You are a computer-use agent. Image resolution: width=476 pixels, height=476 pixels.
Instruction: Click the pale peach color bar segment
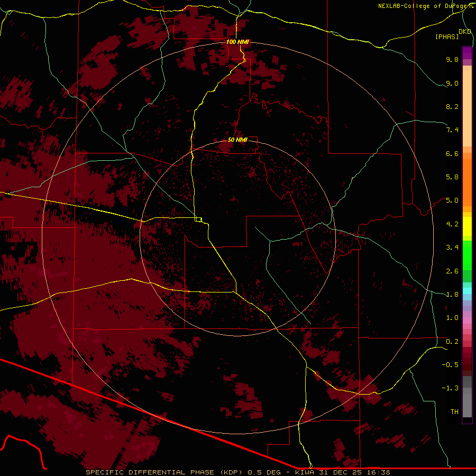pyautogui.click(x=467, y=109)
